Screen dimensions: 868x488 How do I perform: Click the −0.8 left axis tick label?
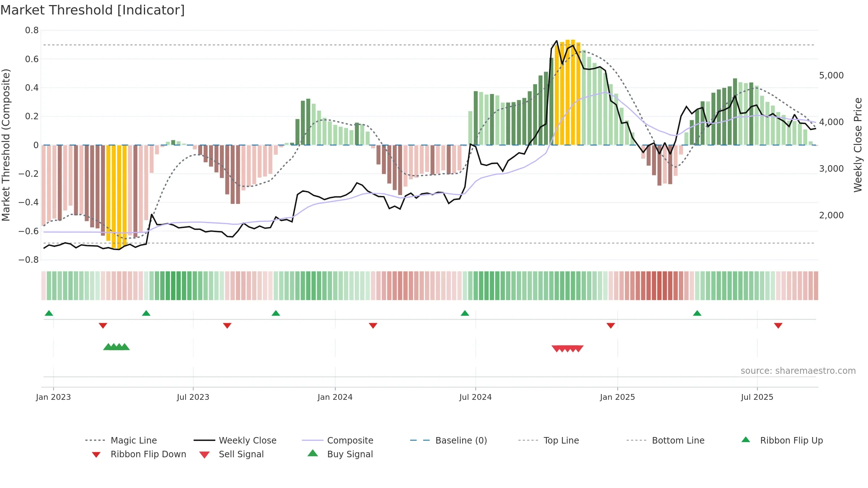(x=28, y=260)
